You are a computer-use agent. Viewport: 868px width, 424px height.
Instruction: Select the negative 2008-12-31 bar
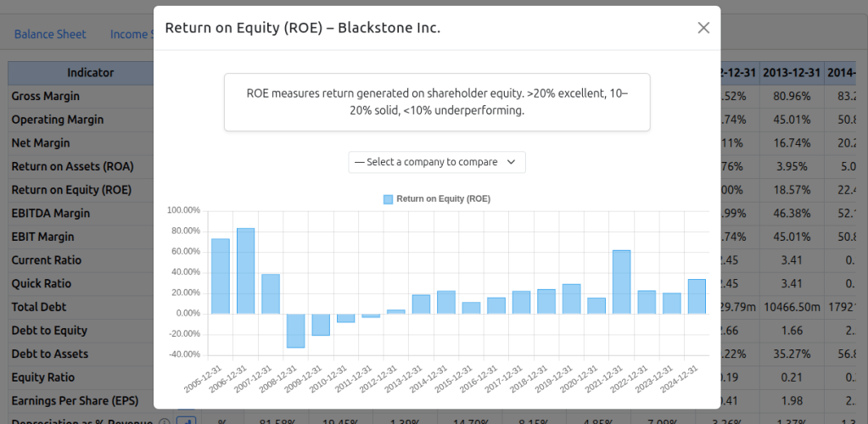click(x=295, y=330)
